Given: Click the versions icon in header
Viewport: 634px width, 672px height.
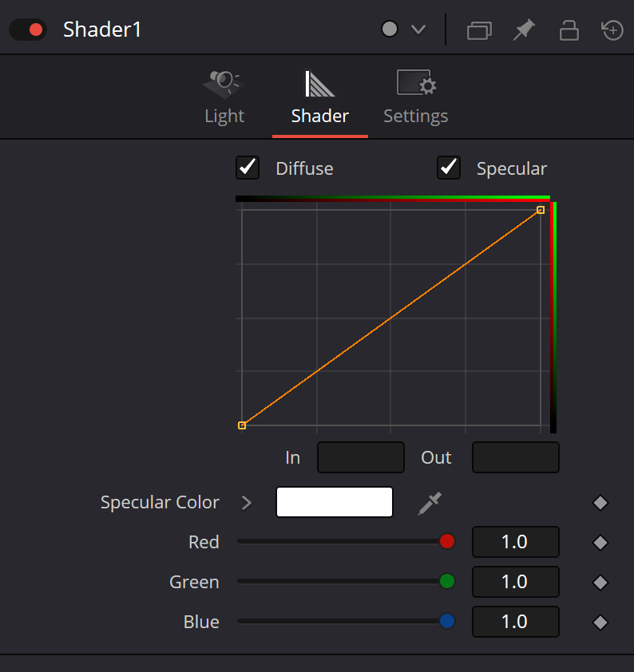Looking at the screenshot, I should [479, 30].
